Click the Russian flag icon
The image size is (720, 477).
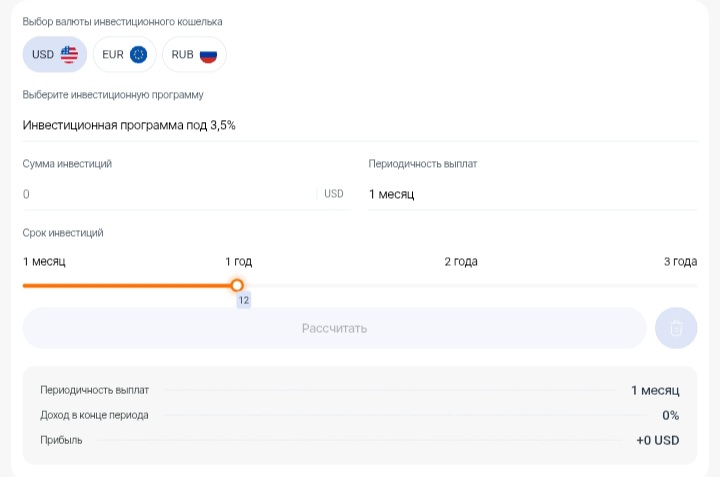[x=208, y=55]
